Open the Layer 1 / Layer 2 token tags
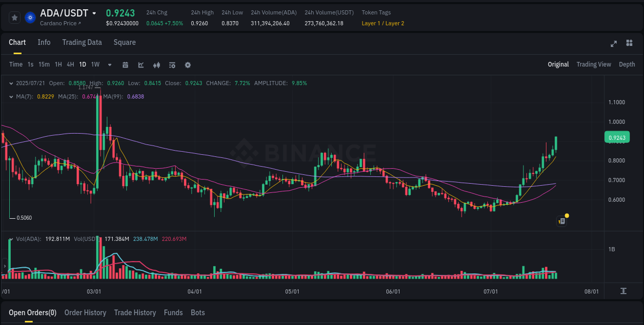This screenshot has width=644, height=325. 383,23
